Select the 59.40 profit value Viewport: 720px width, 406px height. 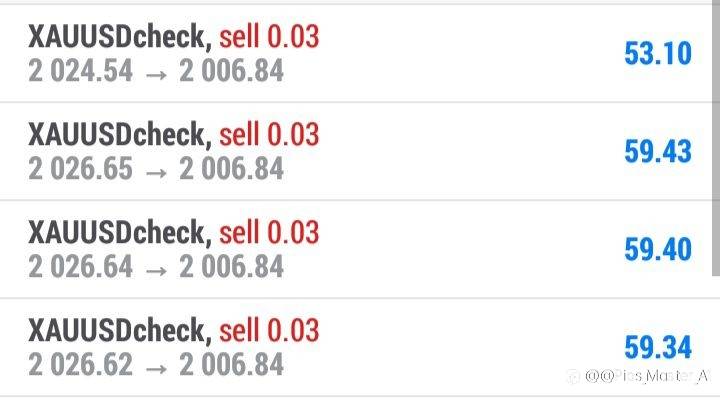pyautogui.click(x=658, y=249)
